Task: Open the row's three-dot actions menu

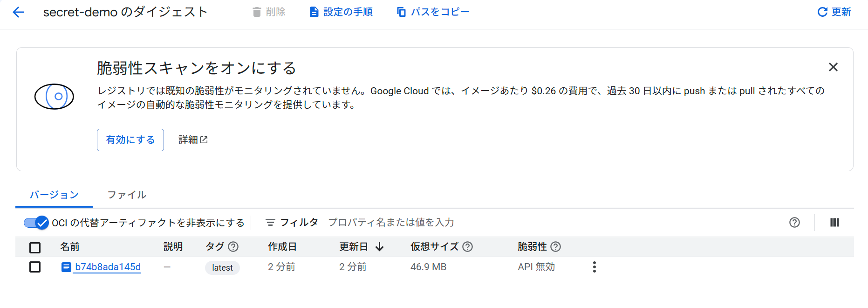Action: click(x=594, y=267)
